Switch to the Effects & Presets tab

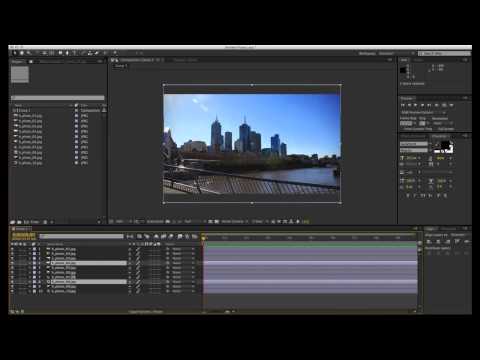pos(413,136)
